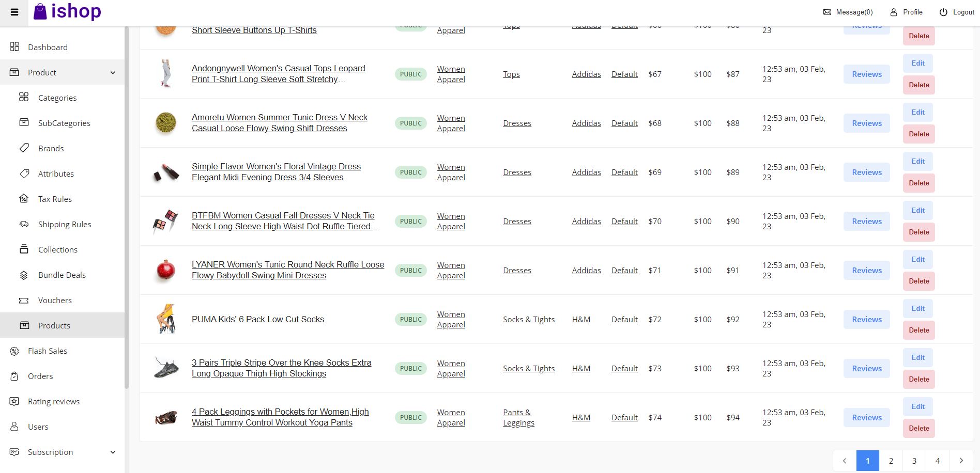This screenshot has height=473, width=980.
Task: Open the Flash Sales menu item
Action: point(48,351)
